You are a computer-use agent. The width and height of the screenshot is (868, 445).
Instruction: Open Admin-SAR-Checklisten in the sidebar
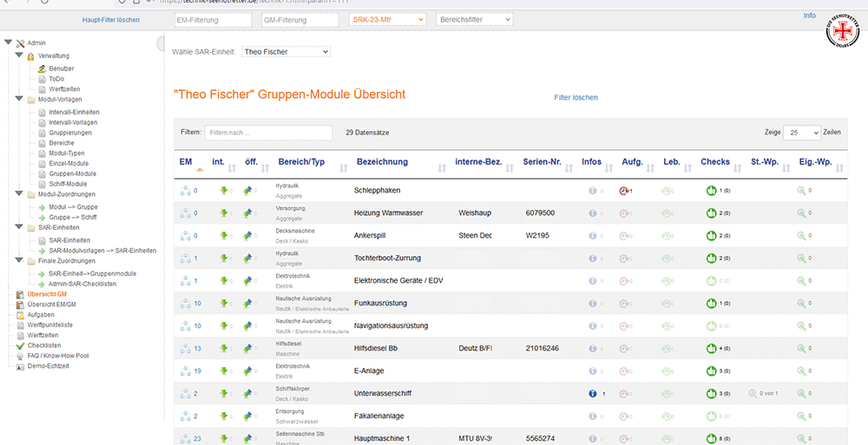pyautogui.click(x=82, y=284)
